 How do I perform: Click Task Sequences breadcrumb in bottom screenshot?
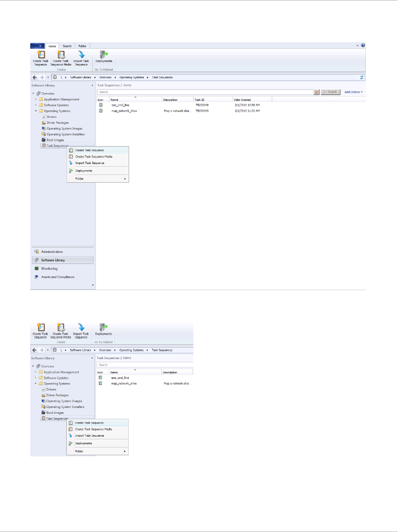pos(162,350)
